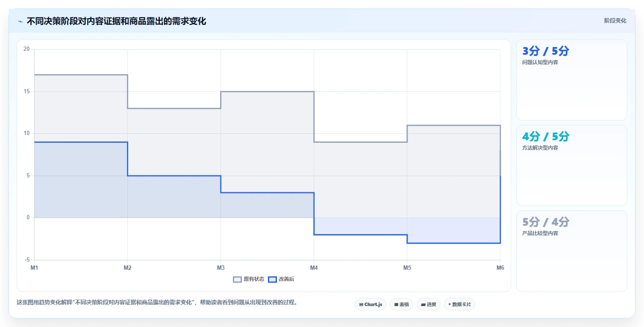The image size is (644, 327).
Task: Open the 问题认知型内容 score card
Action: click(x=572, y=80)
